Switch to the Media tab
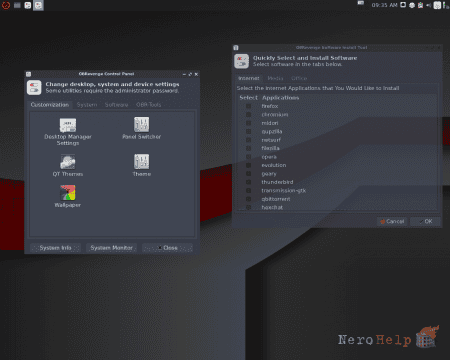The height and width of the screenshot is (360, 450). 275,78
